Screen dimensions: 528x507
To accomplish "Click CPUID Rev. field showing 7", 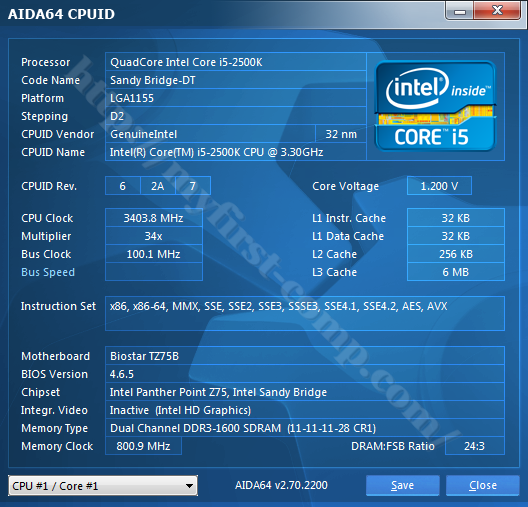I will [193, 186].
